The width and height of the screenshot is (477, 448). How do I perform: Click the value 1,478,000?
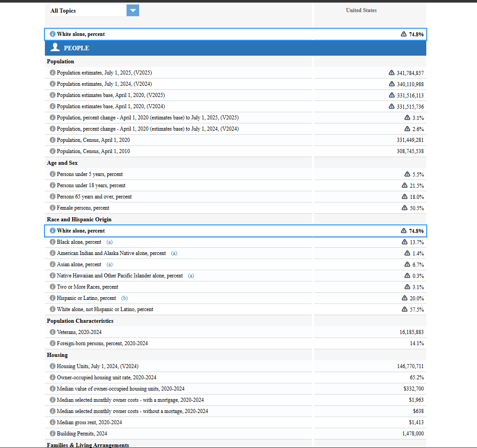pyautogui.click(x=413, y=433)
